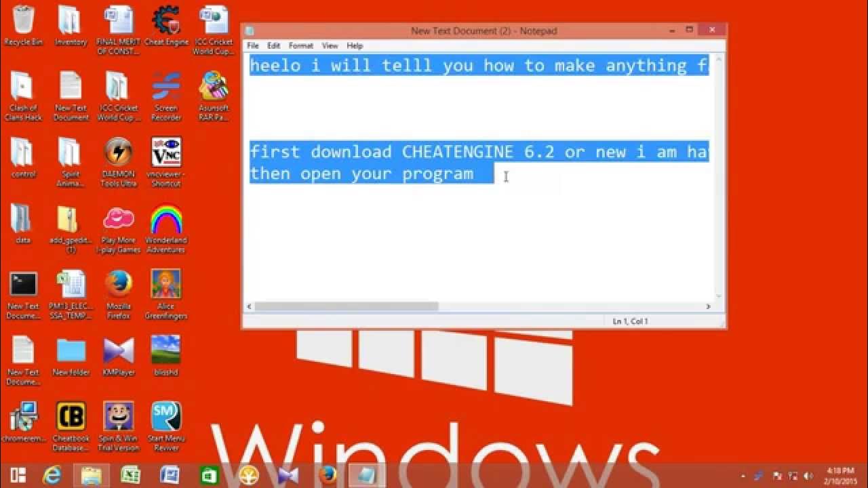This screenshot has width=868, height=488.
Task: Open File Explorer from taskbar
Action: coord(92,475)
